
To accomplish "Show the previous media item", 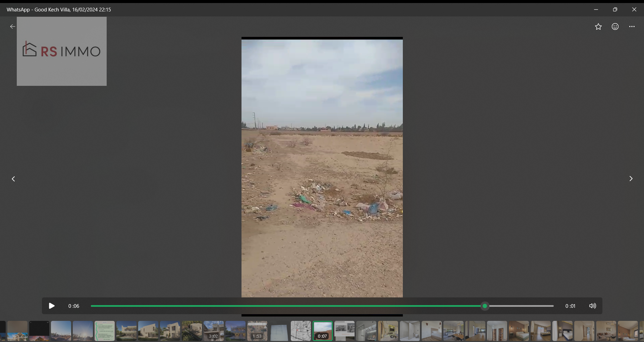I will pos(13,179).
